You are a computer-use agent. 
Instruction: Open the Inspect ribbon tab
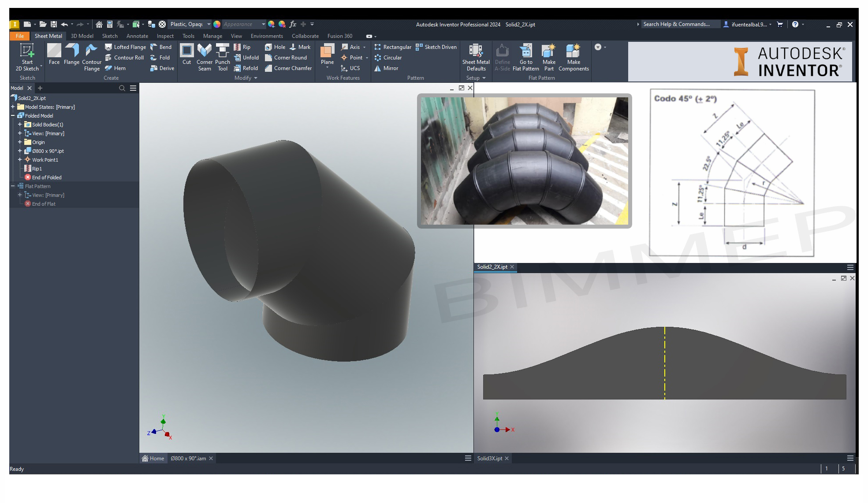pyautogui.click(x=165, y=36)
